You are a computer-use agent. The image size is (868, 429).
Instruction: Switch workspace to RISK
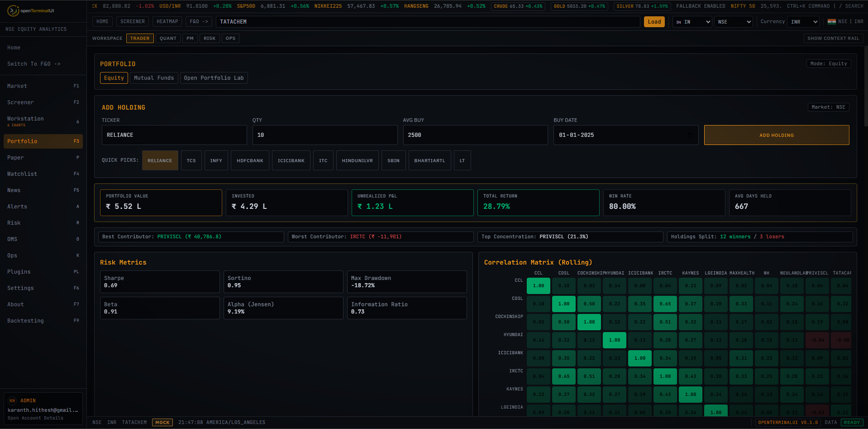click(x=210, y=39)
